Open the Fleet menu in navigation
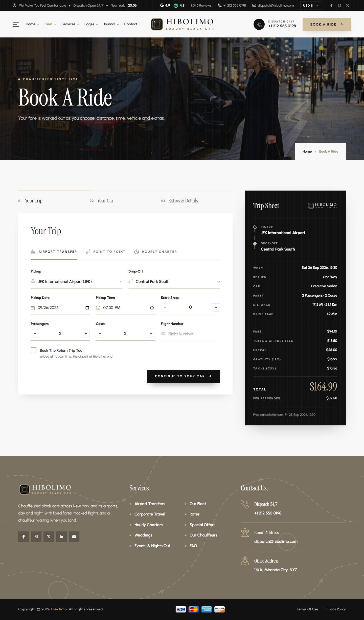 tap(50, 24)
